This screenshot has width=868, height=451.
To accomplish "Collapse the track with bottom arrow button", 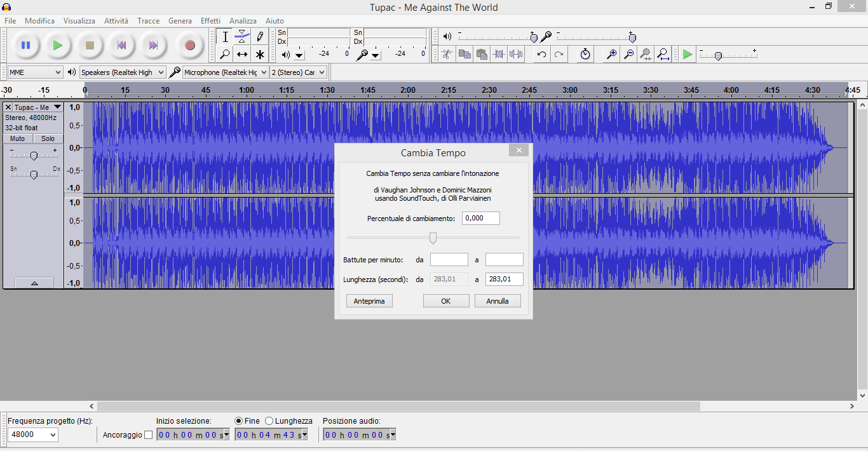I will click(x=34, y=283).
